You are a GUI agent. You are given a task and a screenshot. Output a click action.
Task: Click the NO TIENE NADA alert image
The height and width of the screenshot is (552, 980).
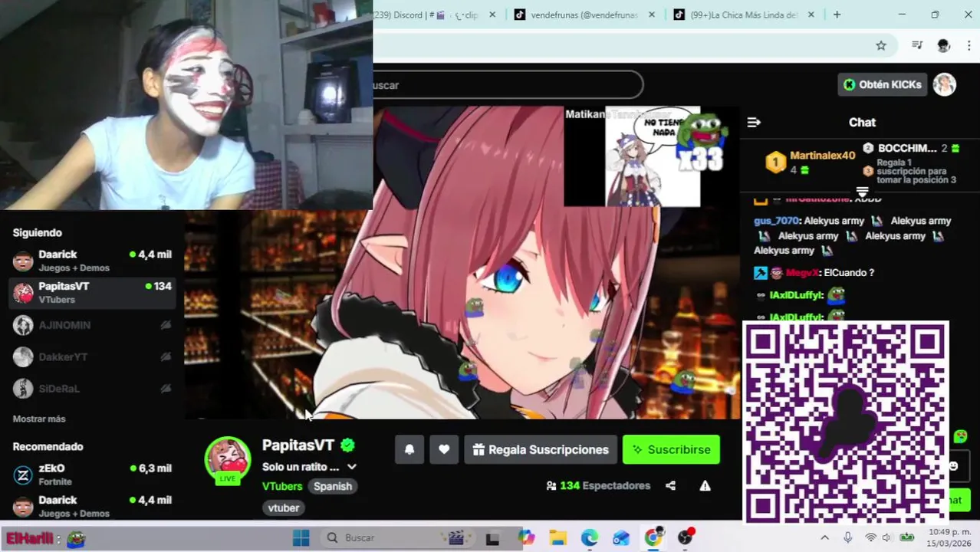(x=652, y=157)
